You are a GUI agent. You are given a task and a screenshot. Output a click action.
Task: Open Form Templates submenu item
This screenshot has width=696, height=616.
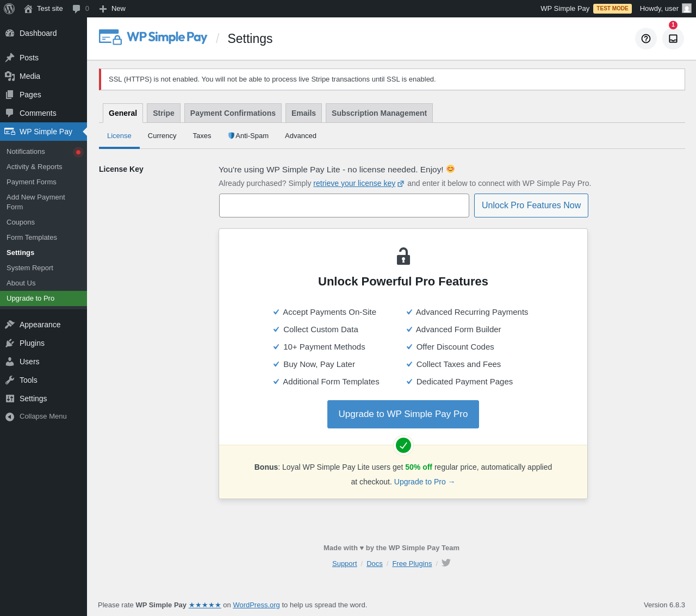point(43,238)
